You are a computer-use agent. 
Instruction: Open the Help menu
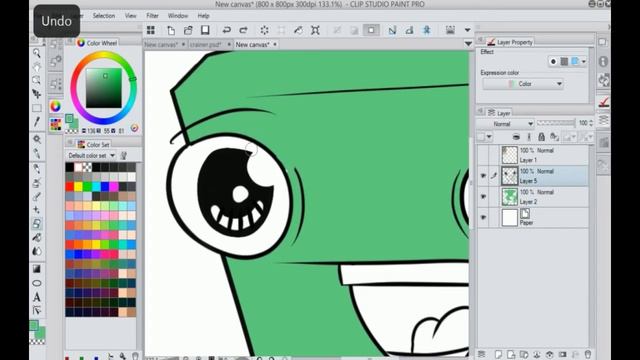pos(203,16)
